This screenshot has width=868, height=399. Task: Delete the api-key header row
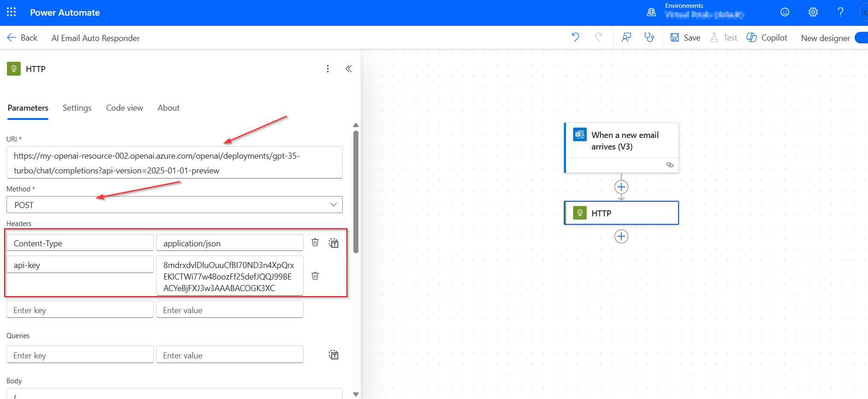click(315, 276)
